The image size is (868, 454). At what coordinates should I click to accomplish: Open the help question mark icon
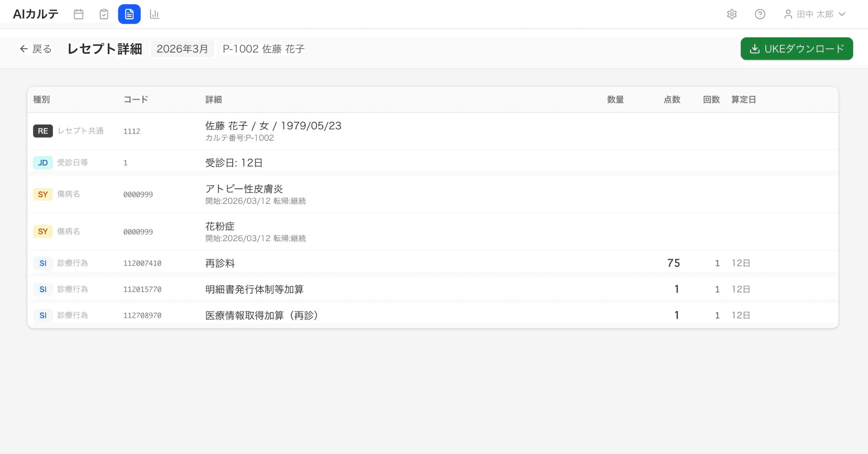point(760,14)
